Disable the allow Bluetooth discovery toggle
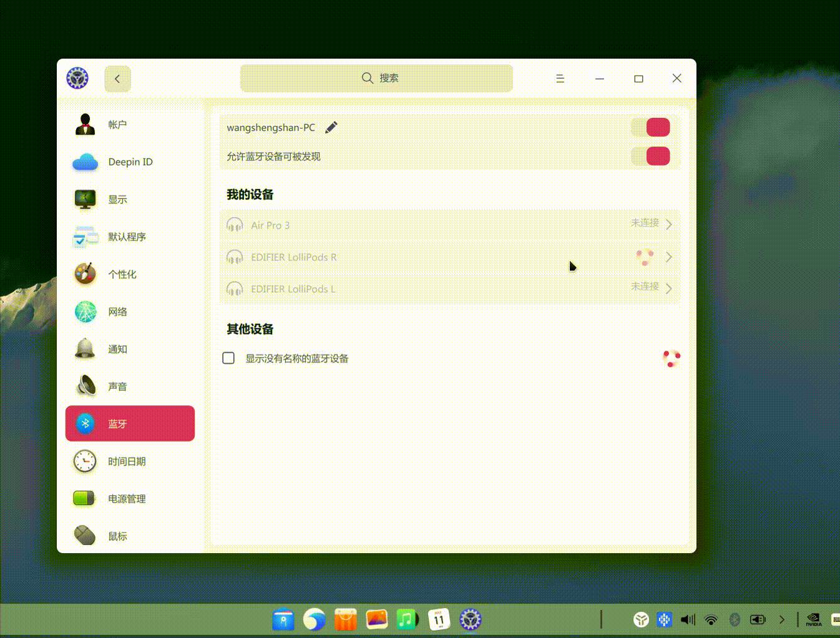840x638 pixels. 650,156
